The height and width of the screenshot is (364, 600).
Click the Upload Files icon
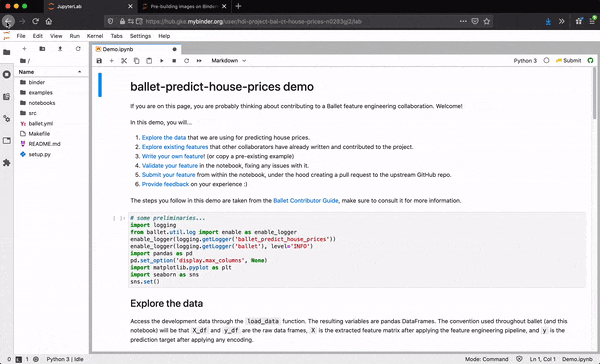click(60, 49)
